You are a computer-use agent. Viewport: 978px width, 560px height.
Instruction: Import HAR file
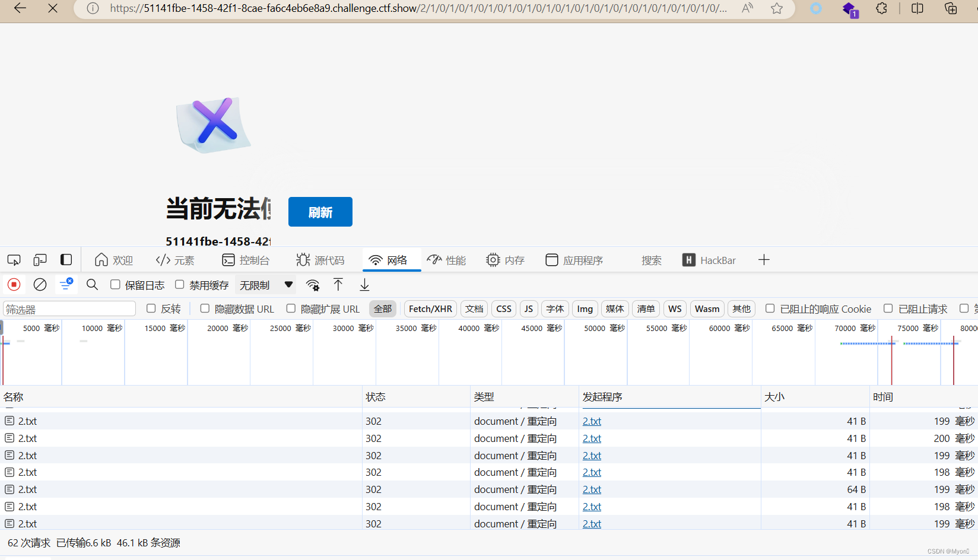pyautogui.click(x=338, y=285)
